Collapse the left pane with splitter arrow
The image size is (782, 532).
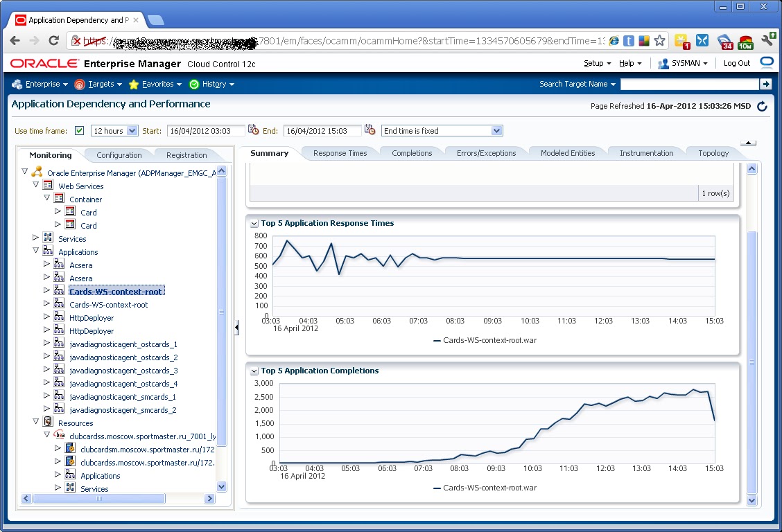point(236,327)
